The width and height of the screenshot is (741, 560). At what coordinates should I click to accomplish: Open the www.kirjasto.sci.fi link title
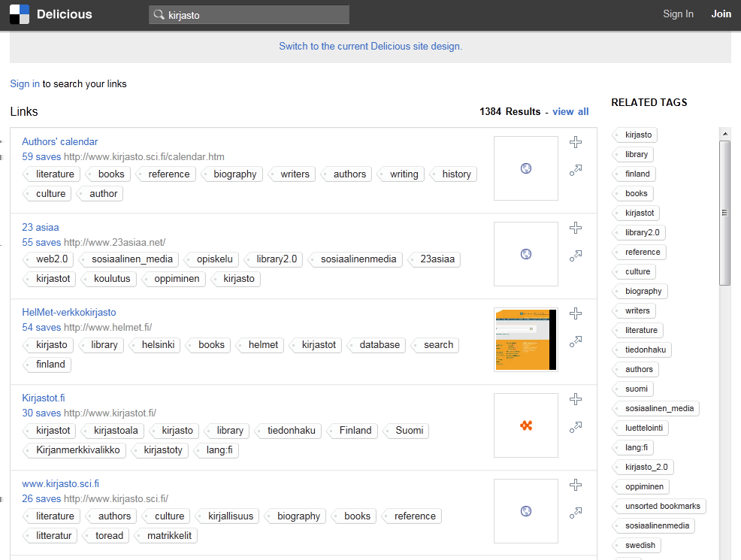click(60, 484)
